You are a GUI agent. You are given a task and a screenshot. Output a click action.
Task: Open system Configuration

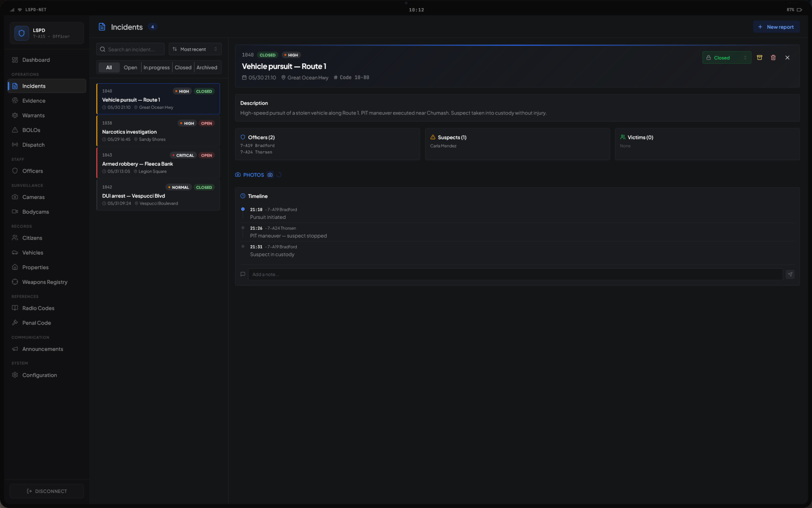coord(47,375)
